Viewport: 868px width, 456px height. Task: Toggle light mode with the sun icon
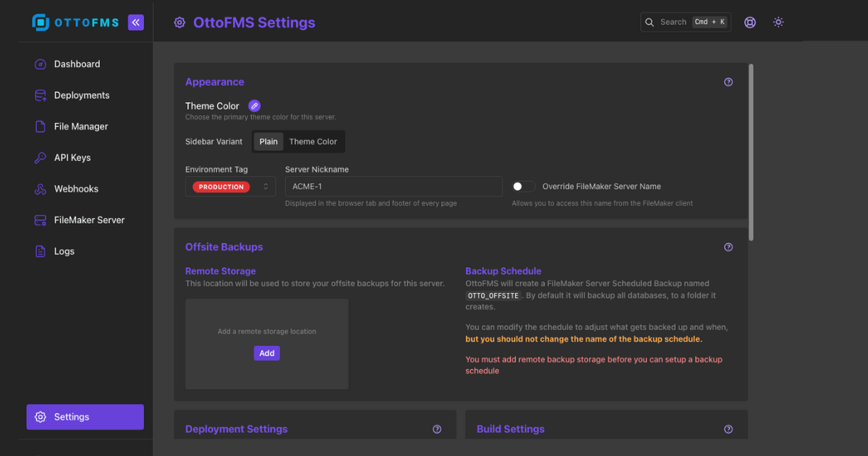tap(778, 22)
